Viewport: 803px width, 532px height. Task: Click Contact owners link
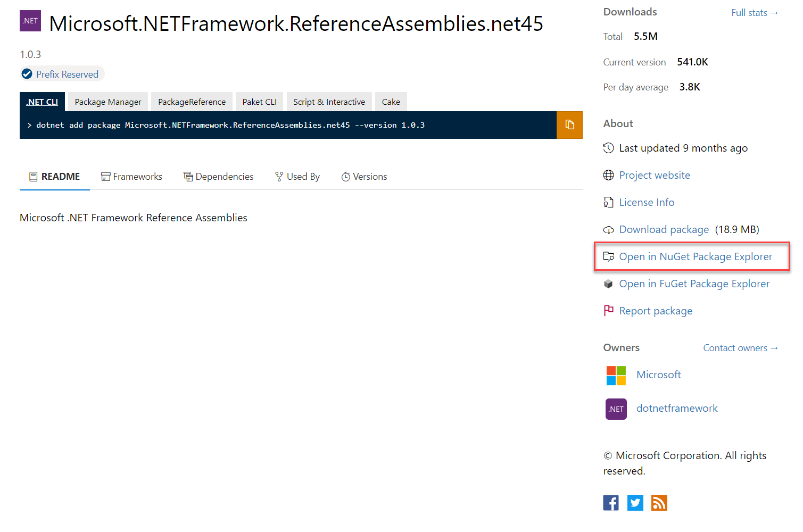(741, 348)
